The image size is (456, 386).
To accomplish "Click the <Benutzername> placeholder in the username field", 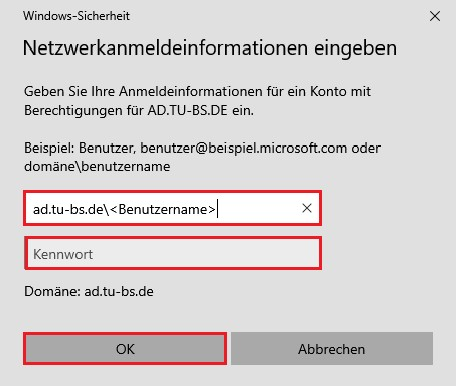I will point(163,209).
